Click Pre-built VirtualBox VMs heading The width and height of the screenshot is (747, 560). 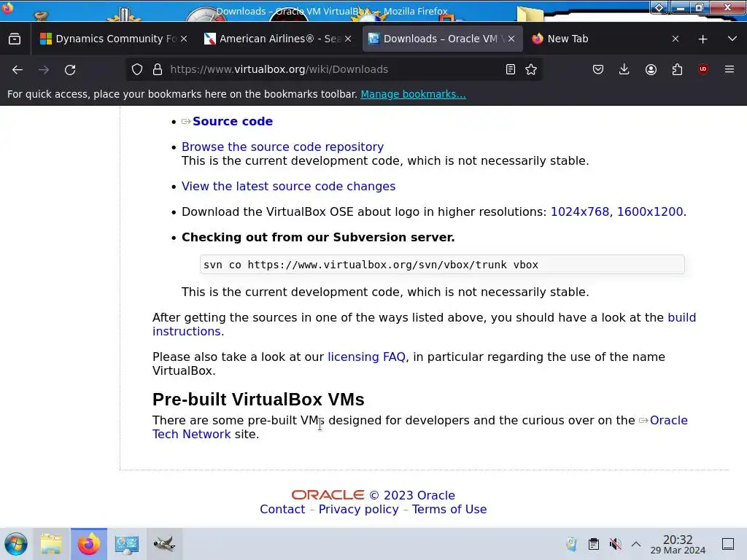[258, 400]
